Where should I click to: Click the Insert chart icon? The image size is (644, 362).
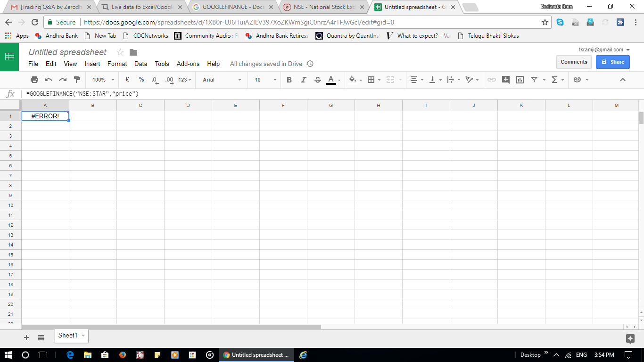pyautogui.click(x=520, y=80)
